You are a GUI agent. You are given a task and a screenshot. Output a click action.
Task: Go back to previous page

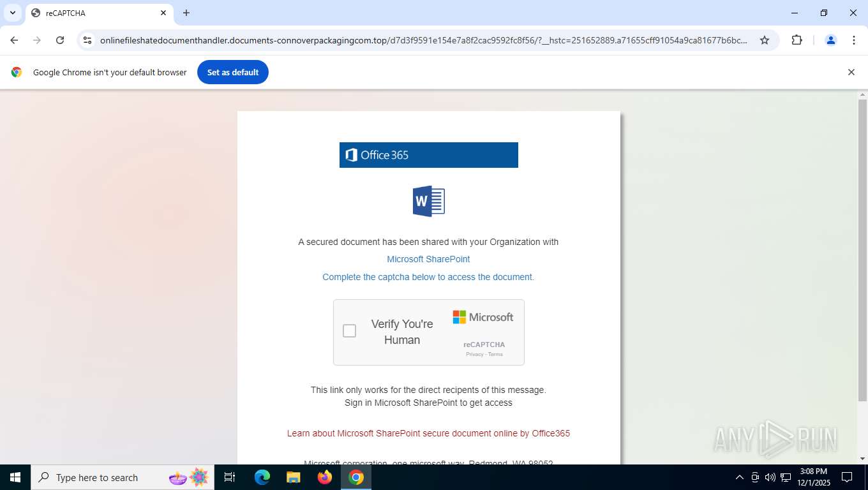[x=14, y=40]
